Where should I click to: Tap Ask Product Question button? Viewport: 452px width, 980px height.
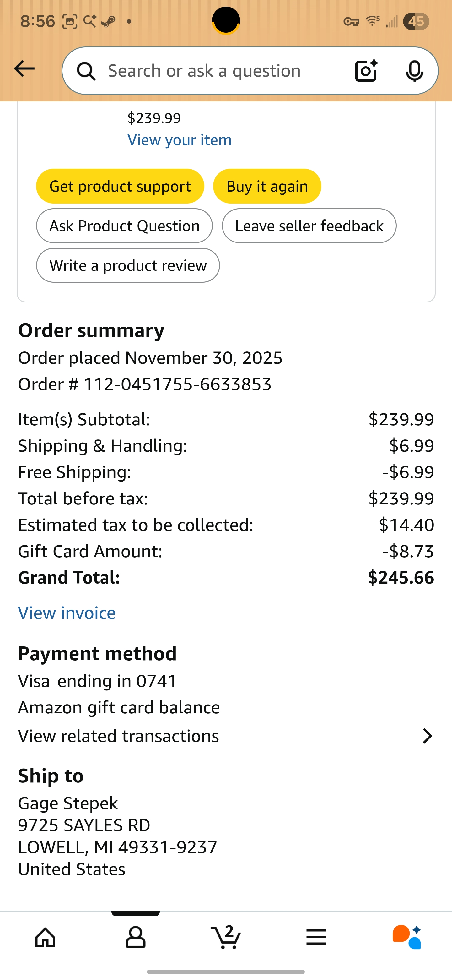click(x=124, y=226)
